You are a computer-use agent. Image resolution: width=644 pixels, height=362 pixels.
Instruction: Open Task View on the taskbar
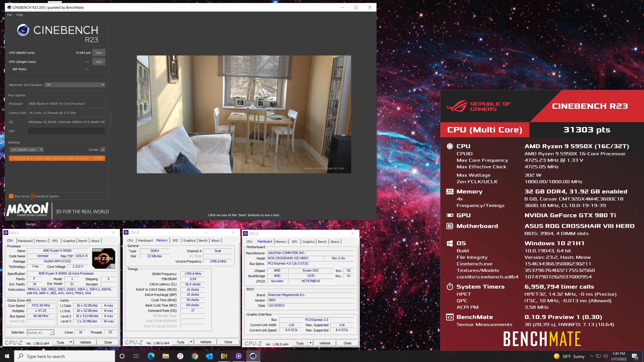click(136, 356)
